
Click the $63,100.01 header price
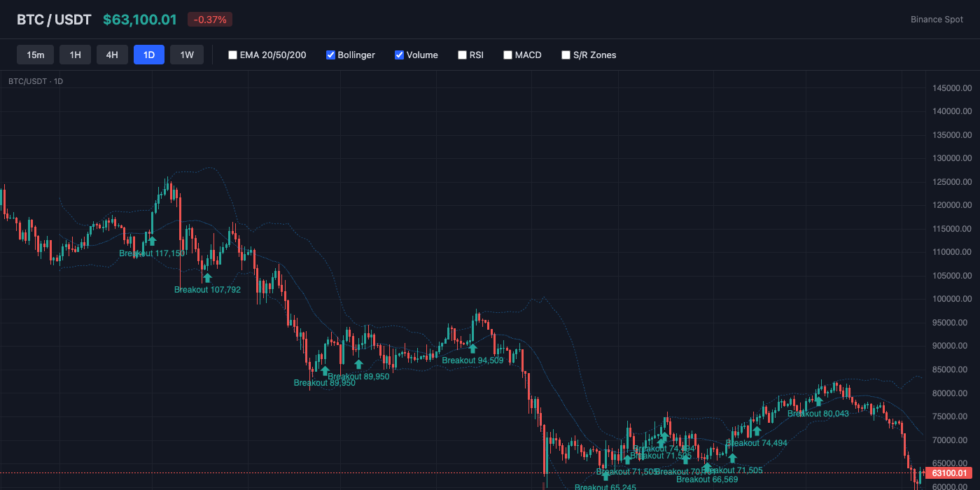click(140, 20)
